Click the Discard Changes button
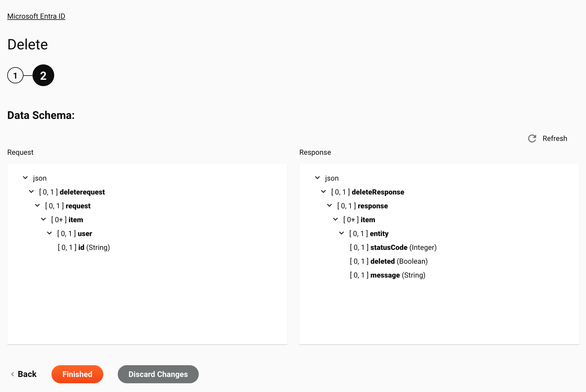This screenshot has height=392, width=586. point(158,374)
